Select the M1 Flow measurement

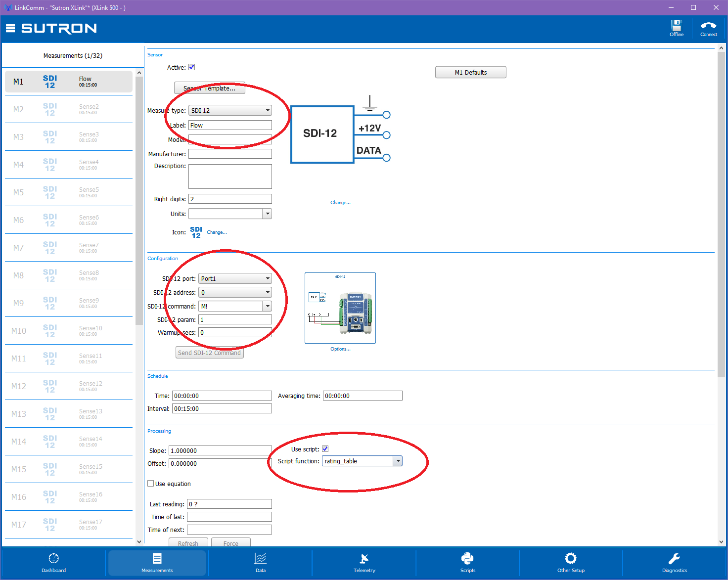click(x=69, y=82)
